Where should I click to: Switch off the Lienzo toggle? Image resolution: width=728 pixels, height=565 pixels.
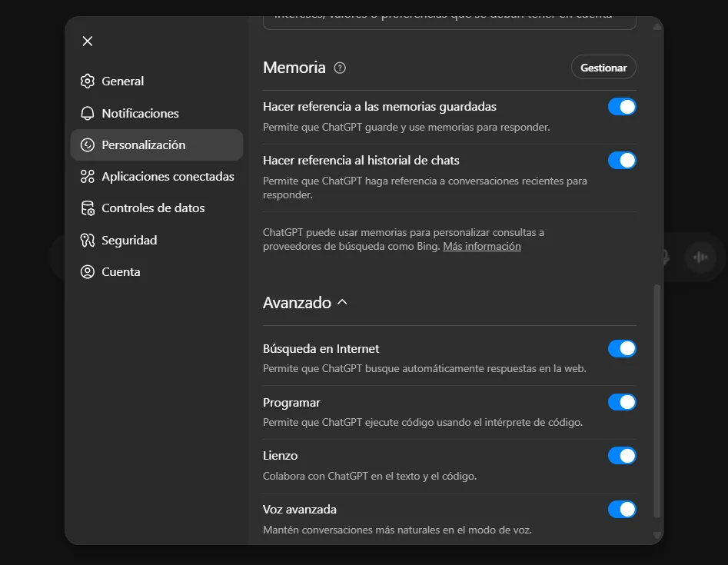(621, 456)
